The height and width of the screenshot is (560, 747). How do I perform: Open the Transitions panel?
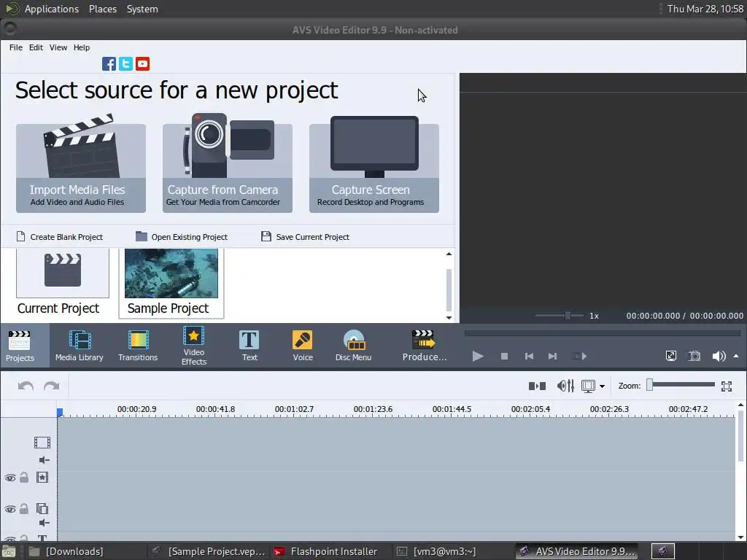click(138, 346)
